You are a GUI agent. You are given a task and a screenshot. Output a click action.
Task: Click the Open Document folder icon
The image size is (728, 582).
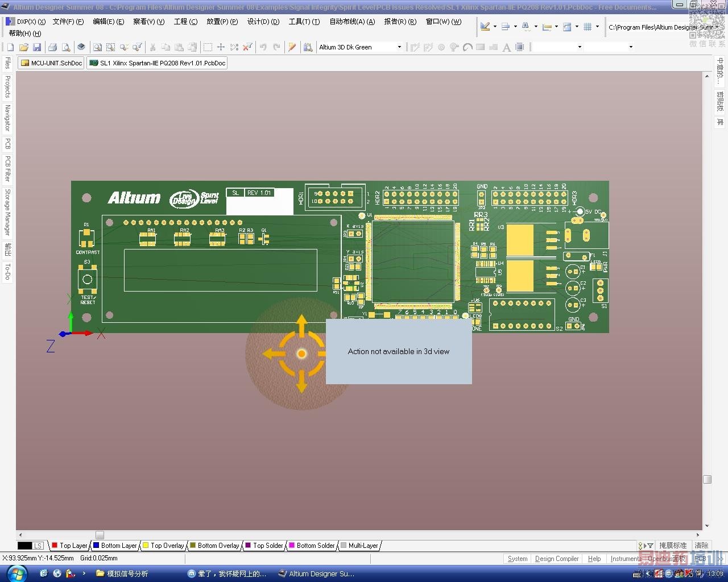coord(24,47)
